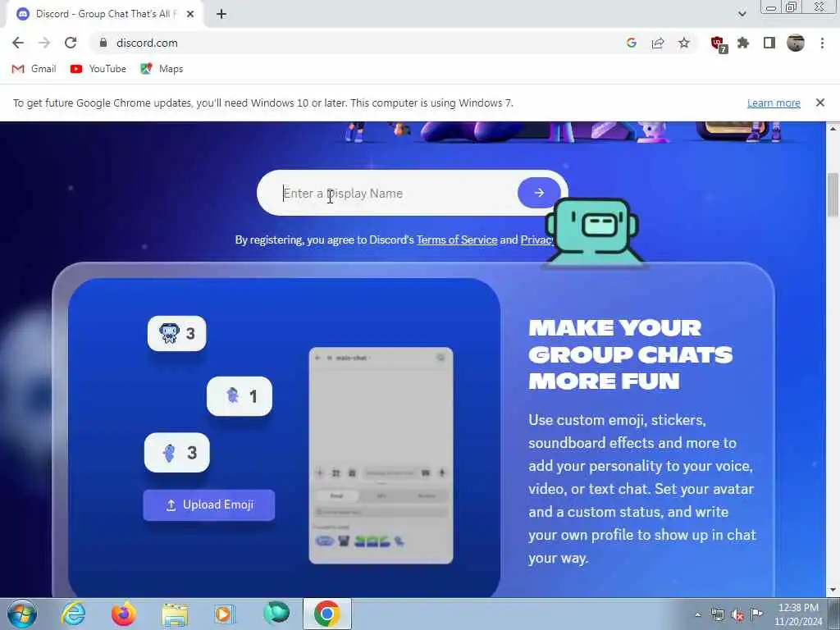Open the Extensions puzzle piece menu
Image resolution: width=840 pixels, height=630 pixels.
point(743,43)
